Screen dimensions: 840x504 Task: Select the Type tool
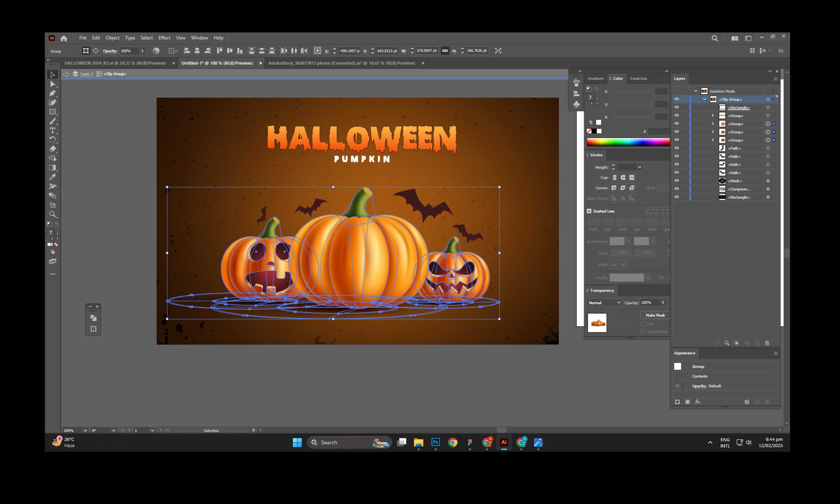click(52, 130)
